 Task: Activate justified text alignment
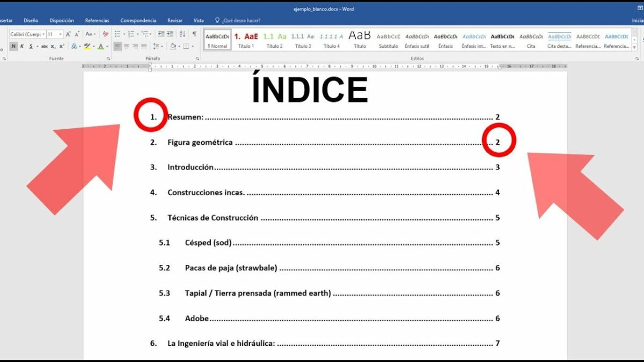[x=144, y=46]
